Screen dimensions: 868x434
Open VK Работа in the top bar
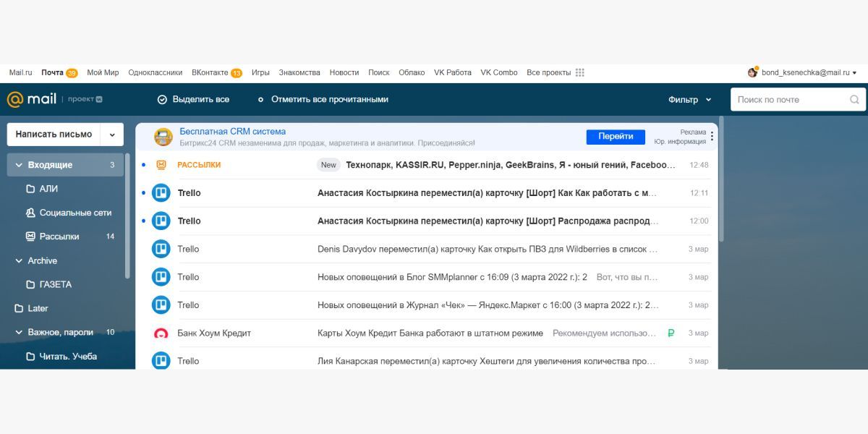pyautogui.click(x=453, y=72)
